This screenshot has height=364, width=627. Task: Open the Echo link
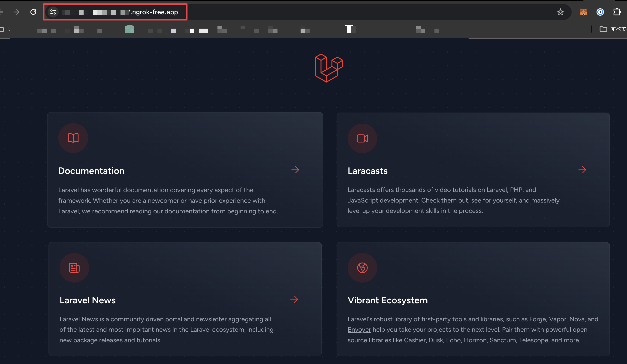(453, 340)
